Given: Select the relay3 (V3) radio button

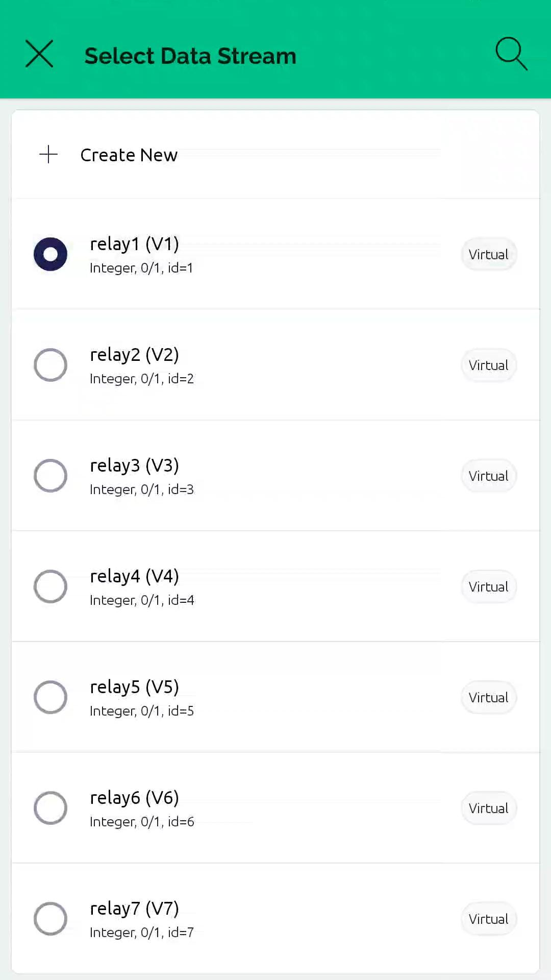Looking at the screenshot, I should tap(51, 476).
